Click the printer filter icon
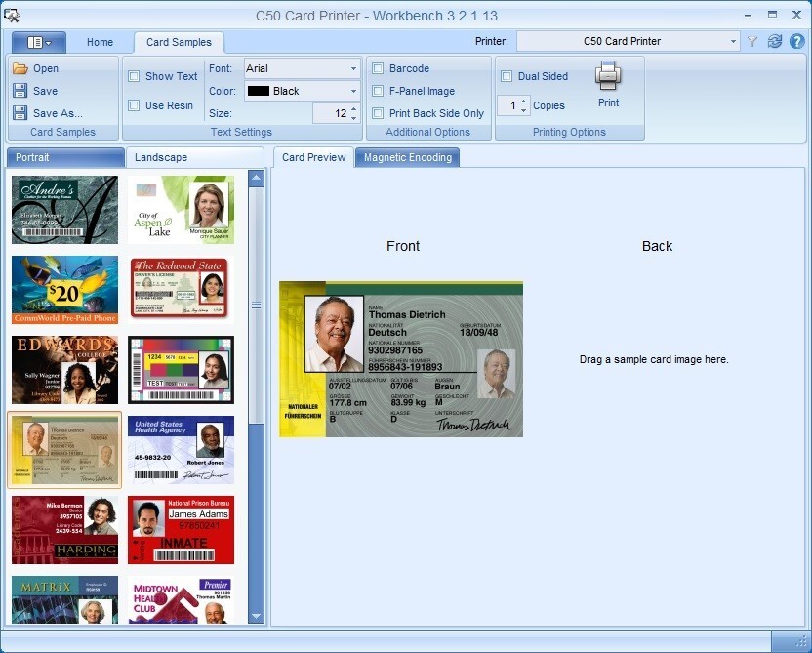Screen dimensions: 812x653 [x=752, y=41]
